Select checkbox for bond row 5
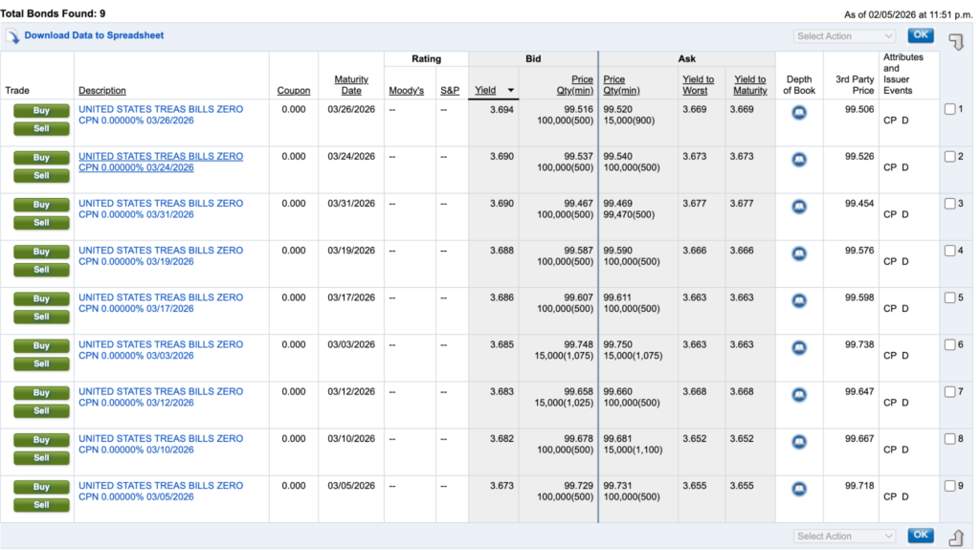 click(949, 297)
